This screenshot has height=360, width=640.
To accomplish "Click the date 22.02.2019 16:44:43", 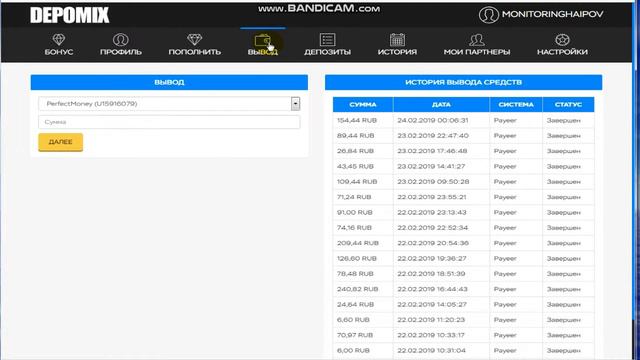I will [x=432, y=289].
